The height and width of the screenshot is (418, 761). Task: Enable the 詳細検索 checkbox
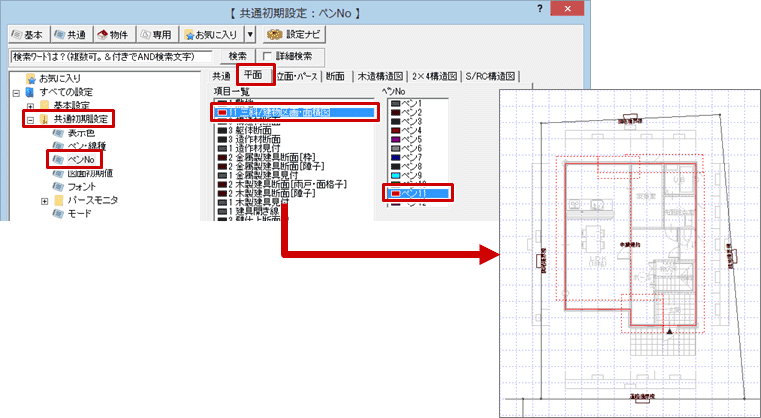click(268, 55)
